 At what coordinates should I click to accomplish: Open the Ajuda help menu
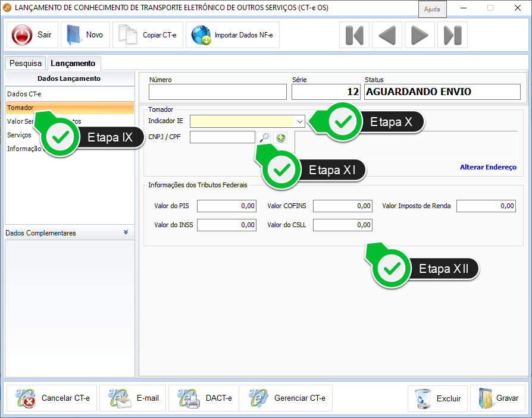(x=431, y=10)
